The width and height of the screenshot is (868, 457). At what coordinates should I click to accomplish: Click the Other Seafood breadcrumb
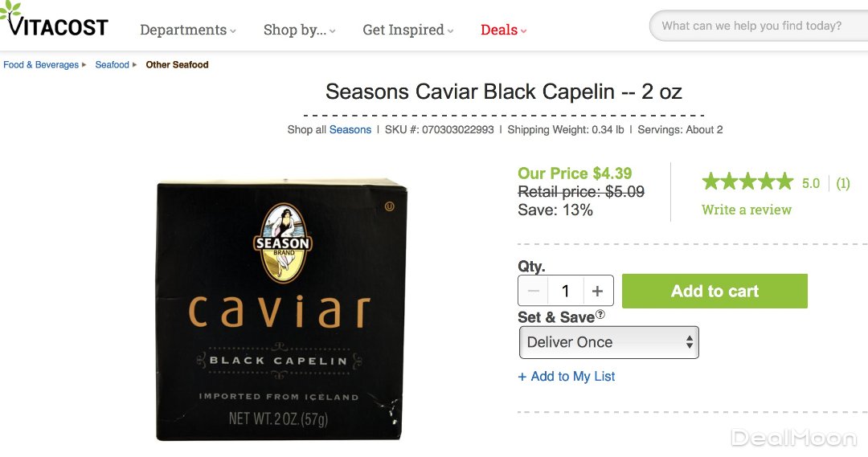pyautogui.click(x=177, y=65)
